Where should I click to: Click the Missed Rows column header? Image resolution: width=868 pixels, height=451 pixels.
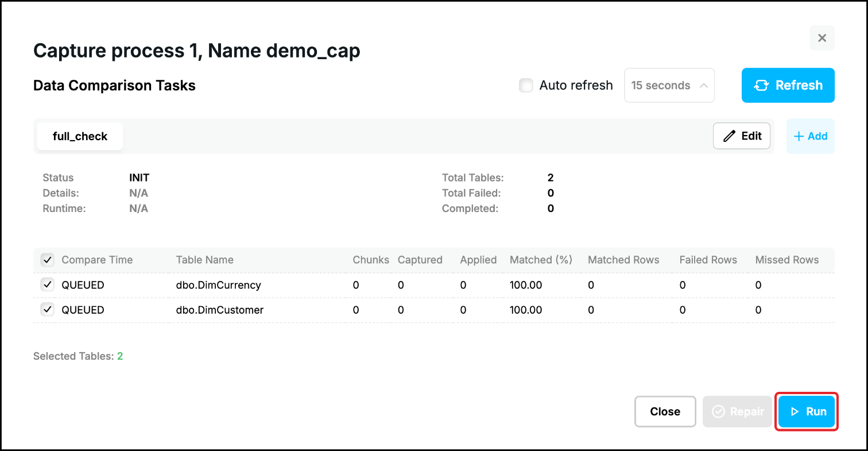pos(786,260)
